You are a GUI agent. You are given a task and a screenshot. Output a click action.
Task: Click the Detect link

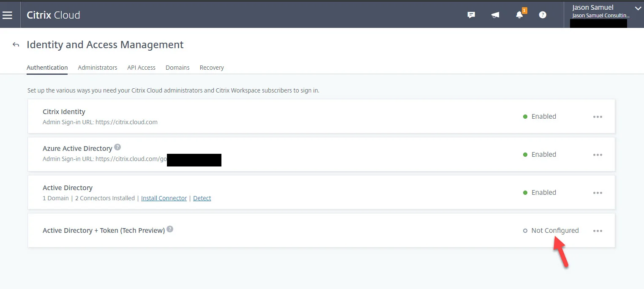[202, 198]
